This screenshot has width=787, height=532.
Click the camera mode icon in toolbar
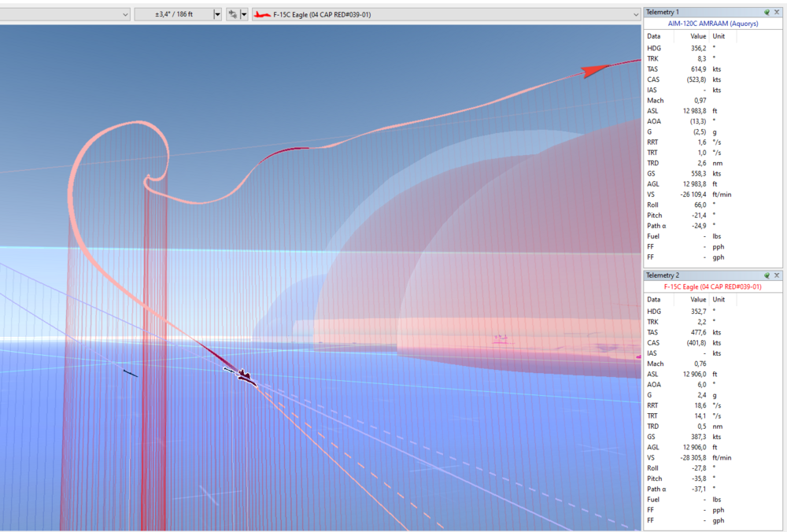tap(232, 14)
